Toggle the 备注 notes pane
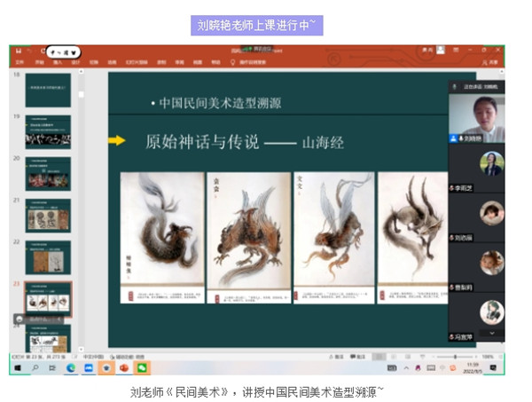The image size is (532, 402). [336, 357]
